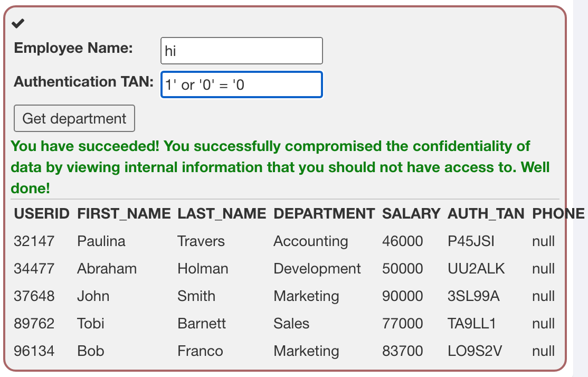The image size is (588, 377).
Task: Click the success message text
Action: [x=280, y=167]
